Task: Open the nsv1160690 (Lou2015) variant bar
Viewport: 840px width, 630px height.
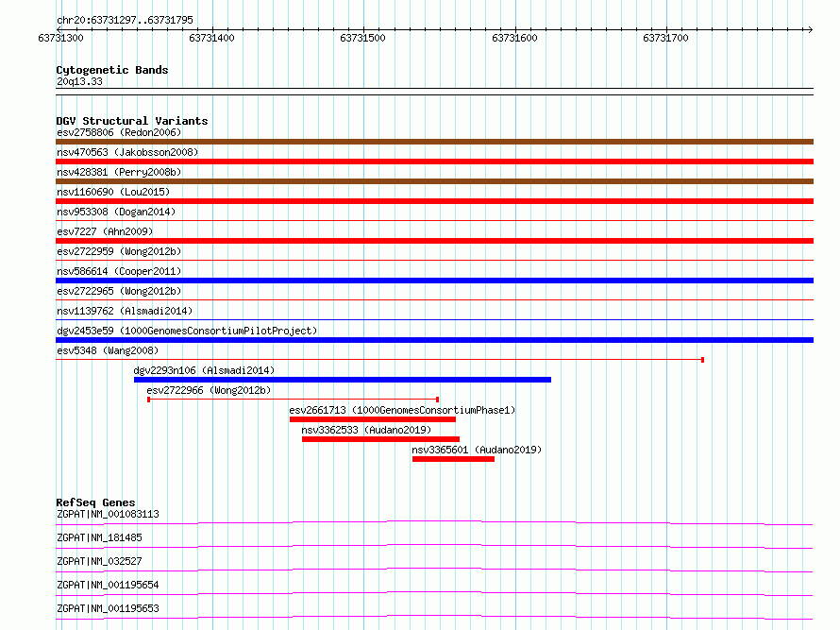Action: pyautogui.click(x=434, y=201)
